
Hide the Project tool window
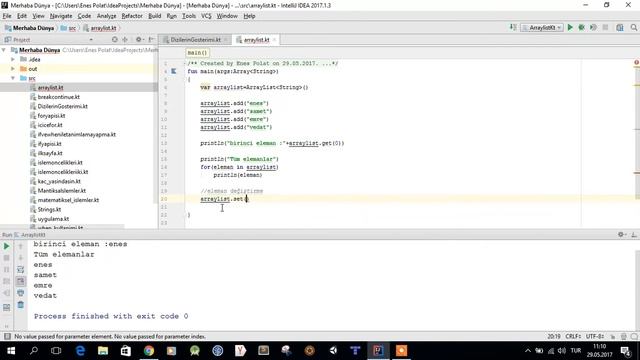[151, 40]
